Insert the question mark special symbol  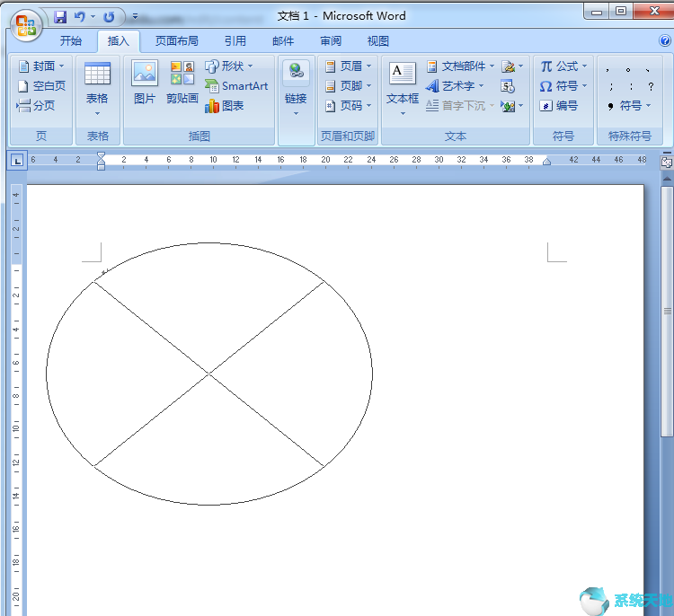pos(652,87)
